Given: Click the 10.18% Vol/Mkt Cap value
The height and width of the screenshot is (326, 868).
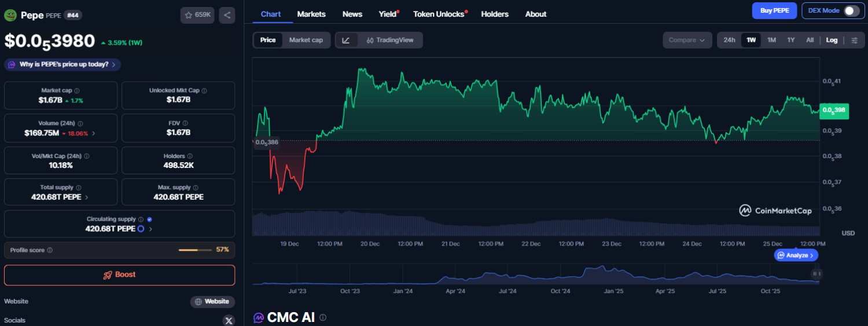Looking at the screenshot, I should (61, 166).
